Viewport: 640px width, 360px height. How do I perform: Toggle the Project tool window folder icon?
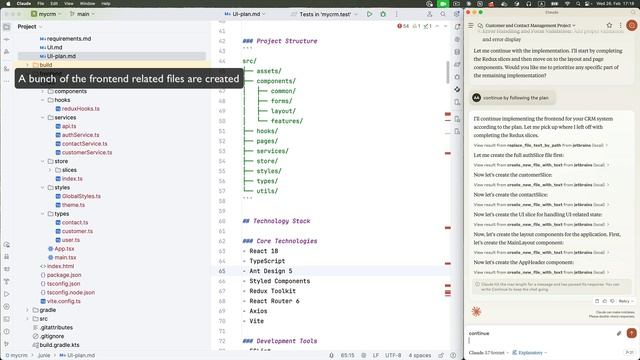click(7, 27)
